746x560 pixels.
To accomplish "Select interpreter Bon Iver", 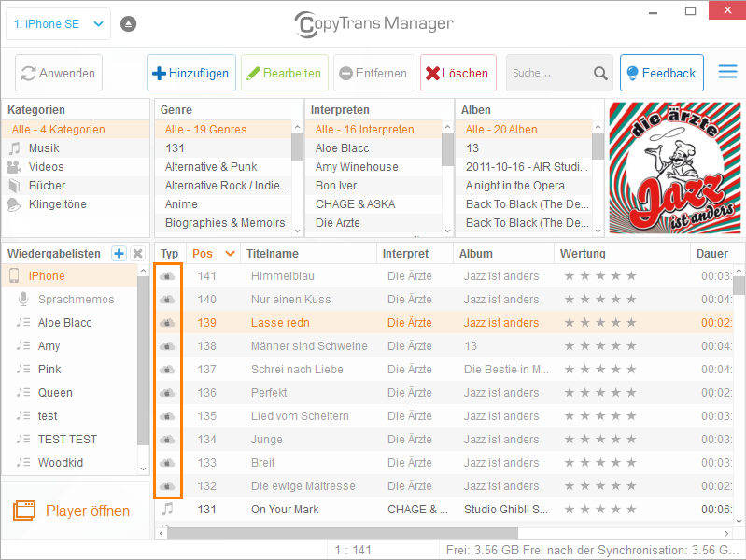I will 373,185.
